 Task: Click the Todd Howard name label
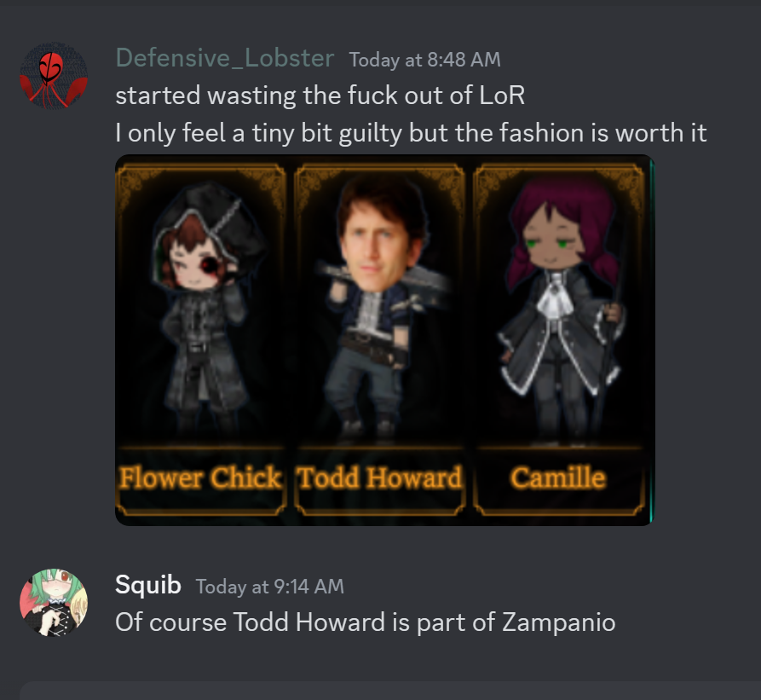(379, 477)
